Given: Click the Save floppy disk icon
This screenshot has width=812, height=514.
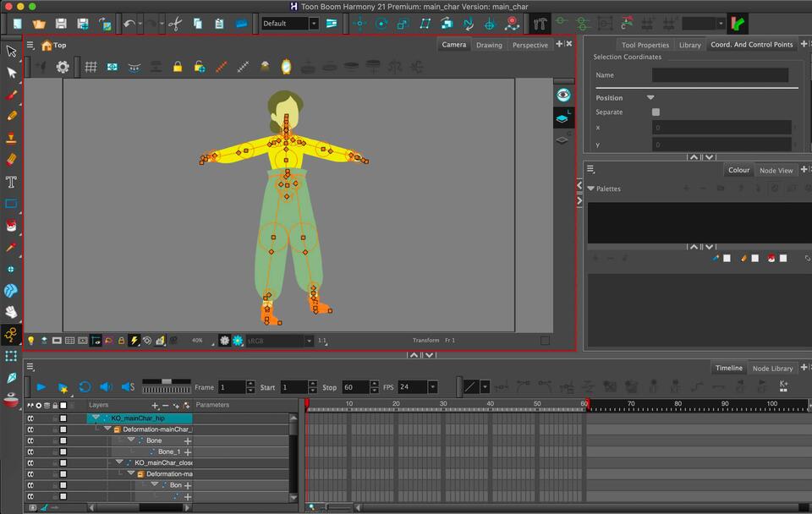Looking at the screenshot, I should click(x=61, y=24).
